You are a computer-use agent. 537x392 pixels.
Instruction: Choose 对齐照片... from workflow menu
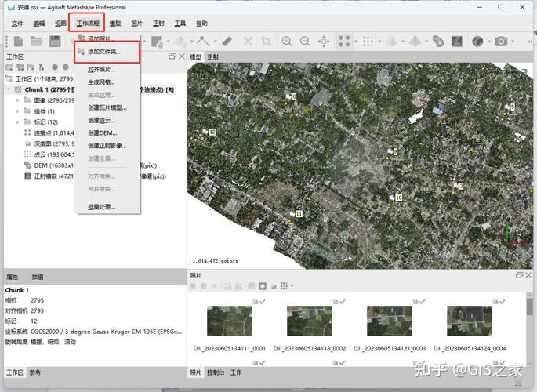[x=107, y=70]
